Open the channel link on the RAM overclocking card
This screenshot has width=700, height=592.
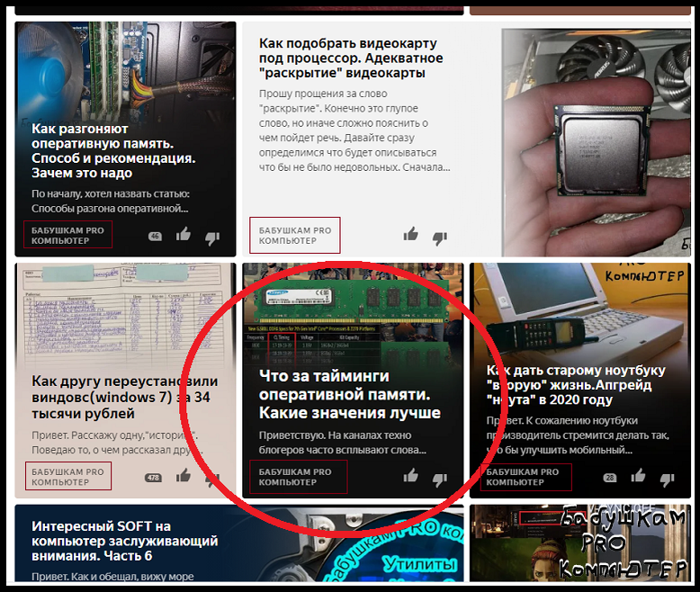click(x=67, y=236)
